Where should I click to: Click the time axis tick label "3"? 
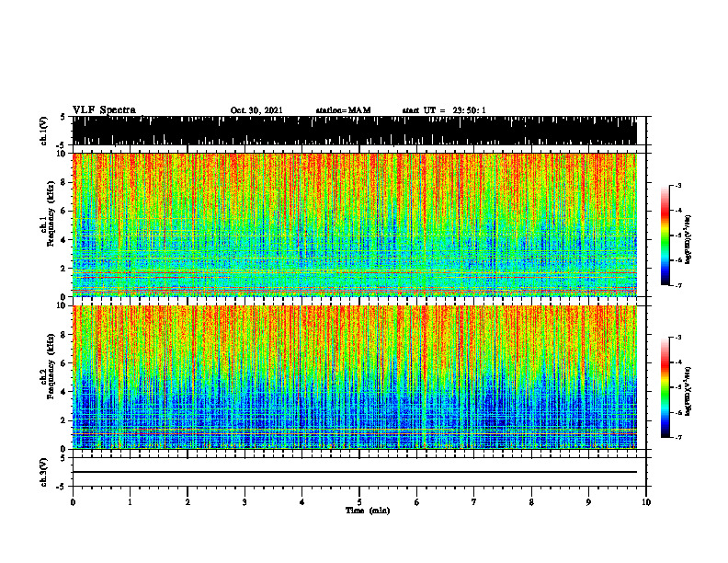coord(245,502)
